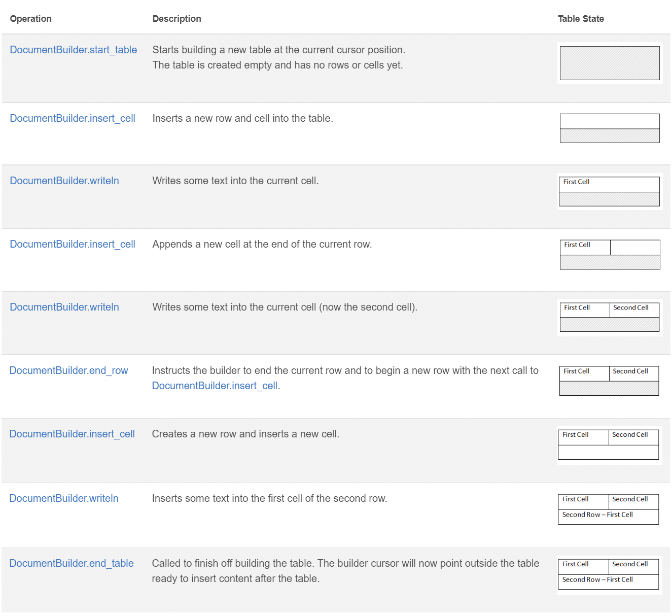Click insert_cell link inside the end_row description
Image resolution: width=672 pixels, height=616 pixels.
(x=215, y=386)
